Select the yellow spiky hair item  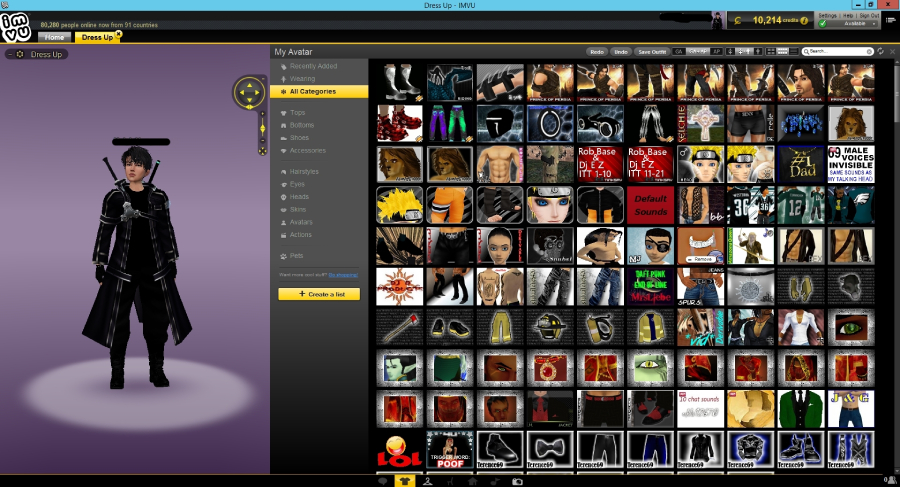point(399,205)
